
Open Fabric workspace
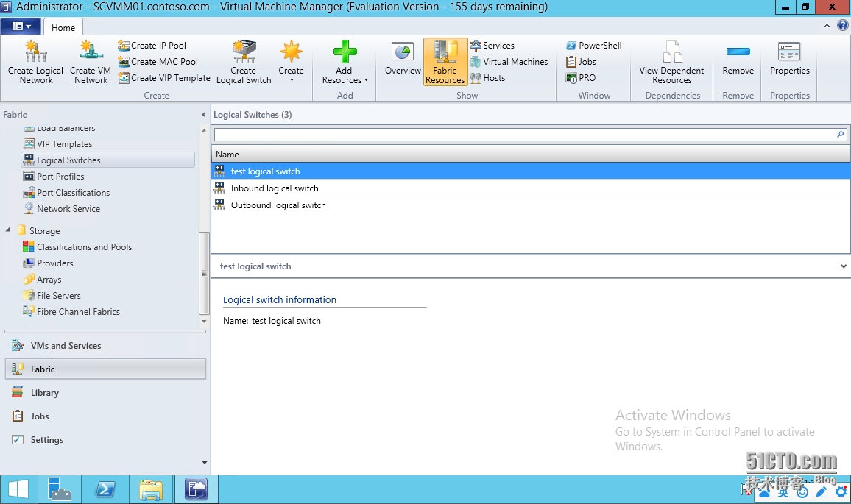(105, 369)
